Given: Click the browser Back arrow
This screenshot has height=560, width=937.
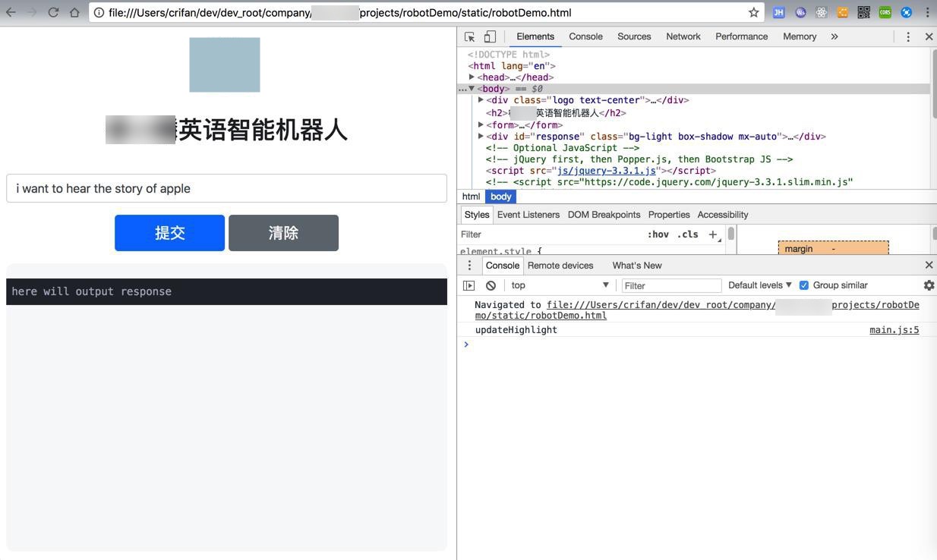Looking at the screenshot, I should [11, 12].
